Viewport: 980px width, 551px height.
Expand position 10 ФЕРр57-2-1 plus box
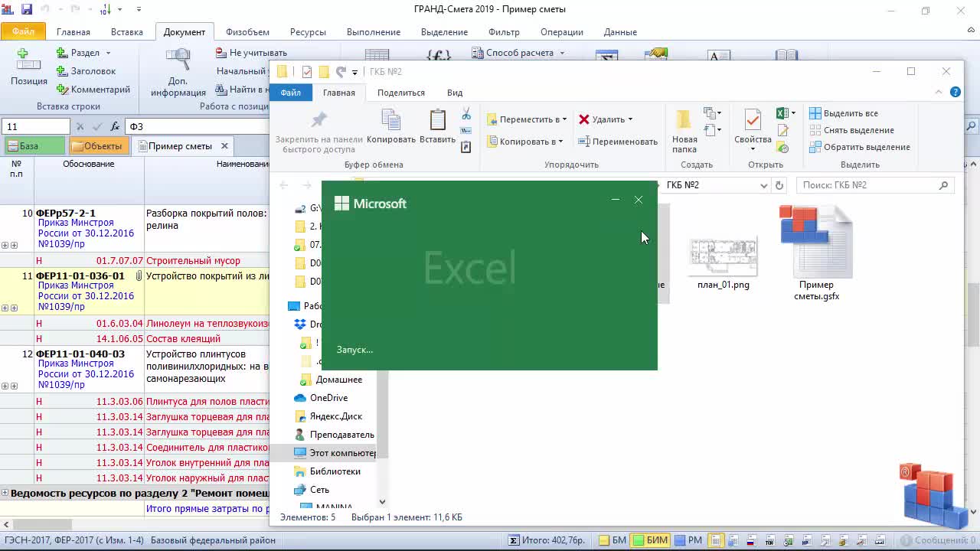coord(5,246)
